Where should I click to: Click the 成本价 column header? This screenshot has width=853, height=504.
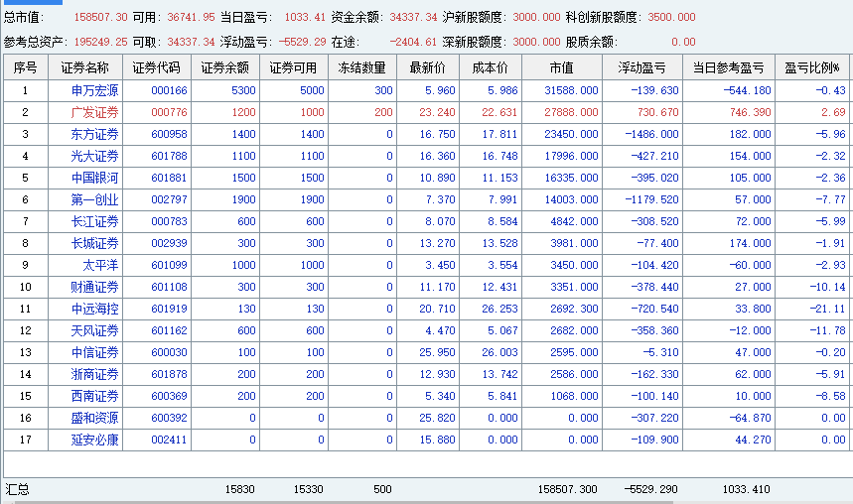[x=491, y=67]
